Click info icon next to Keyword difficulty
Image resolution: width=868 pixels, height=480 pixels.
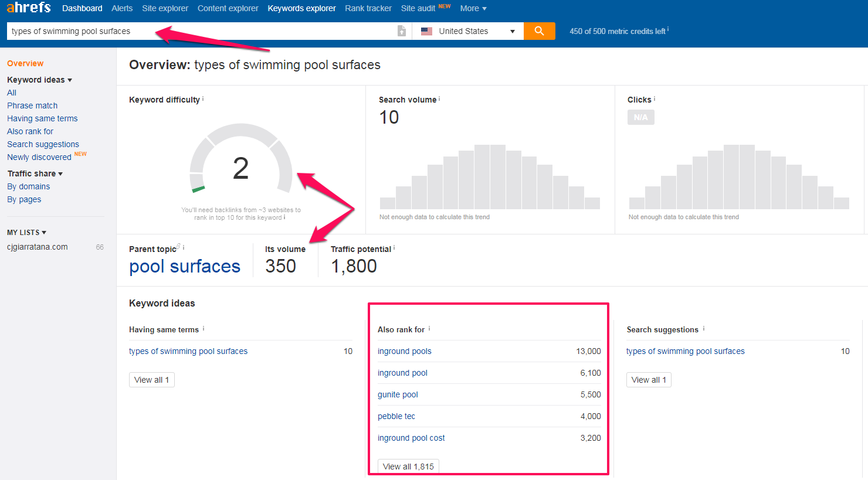pos(203,99)
